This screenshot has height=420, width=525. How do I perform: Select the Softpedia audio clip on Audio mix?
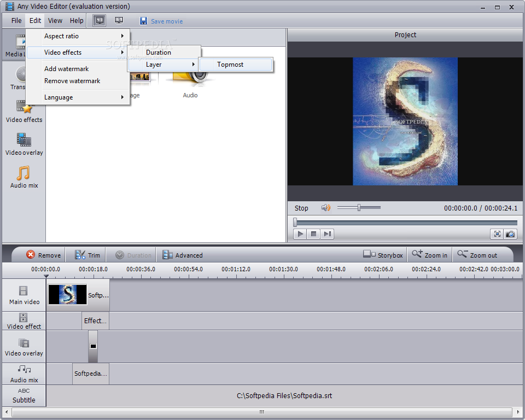coord(91,373)
